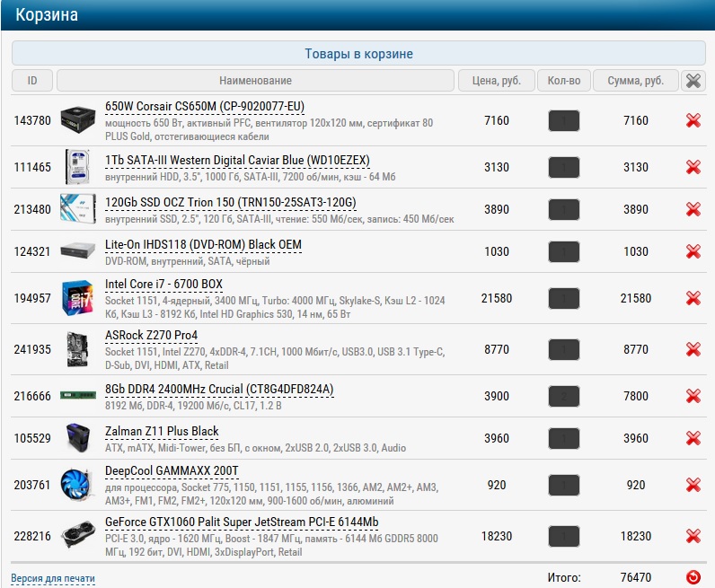
Task: Open GeForce GTX1060 Palit Super JetStream link
Action: coord(242,522)
